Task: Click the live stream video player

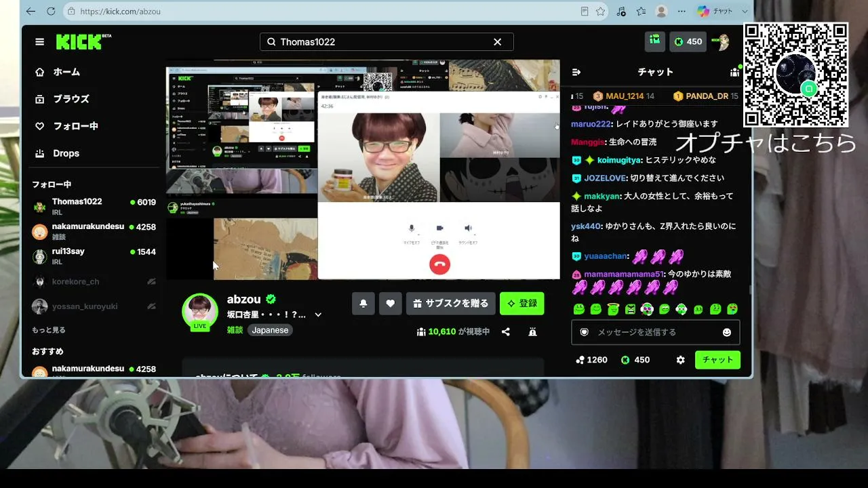Action: [363, 169]
